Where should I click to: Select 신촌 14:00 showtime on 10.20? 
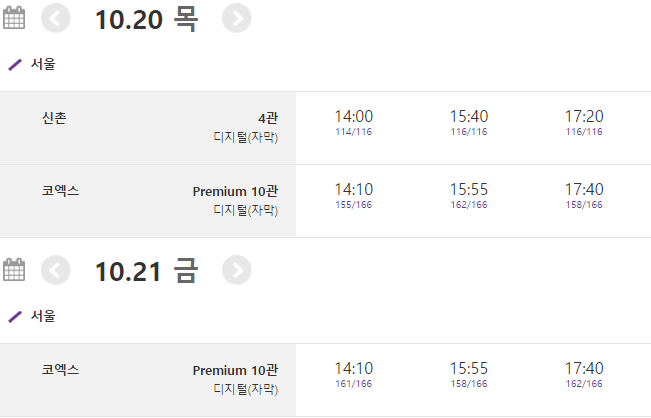click(354, 122)
